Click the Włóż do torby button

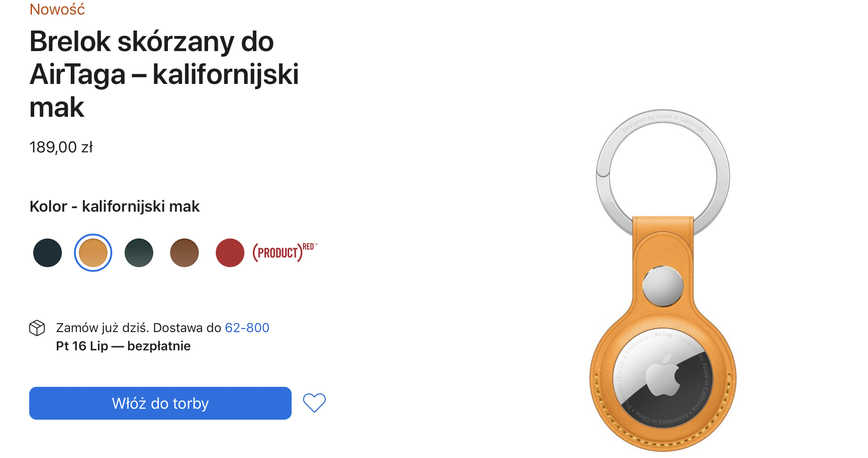pos(160,403)
